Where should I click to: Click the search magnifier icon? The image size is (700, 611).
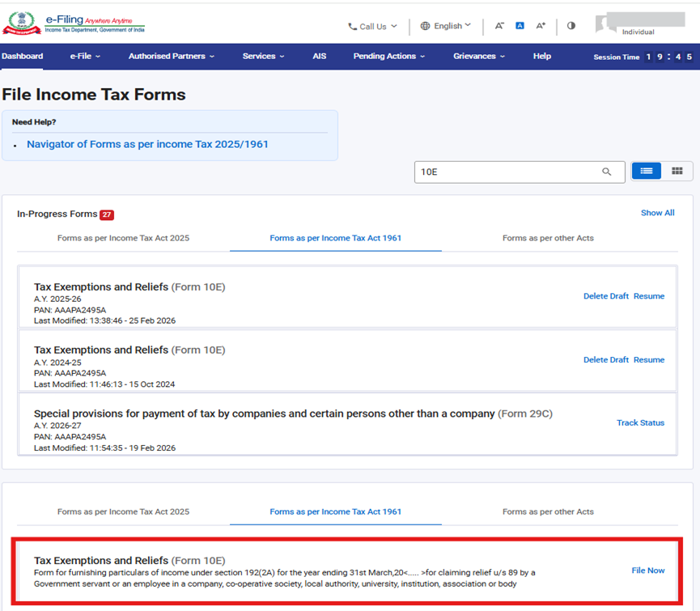click(x=606, y=172)
